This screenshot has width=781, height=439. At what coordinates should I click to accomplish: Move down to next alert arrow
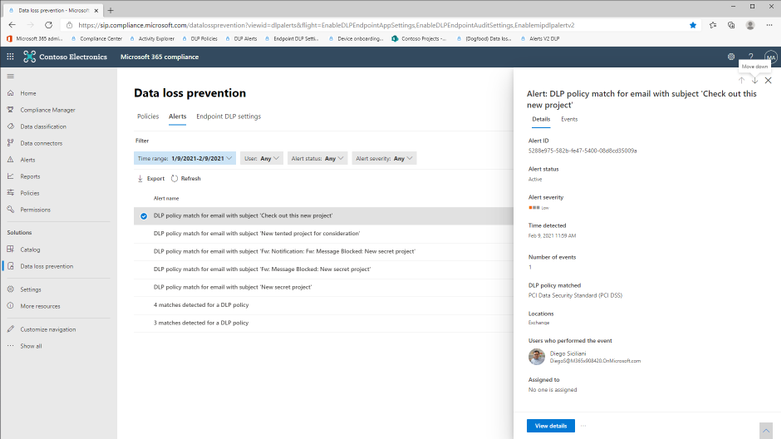click(x=755, y=80)
